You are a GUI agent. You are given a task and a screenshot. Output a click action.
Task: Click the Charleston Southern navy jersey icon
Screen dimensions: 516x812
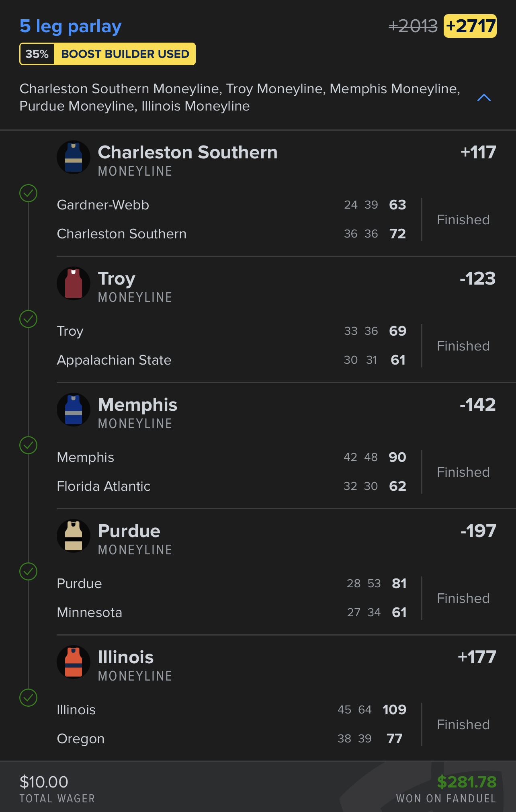[74, 157]
